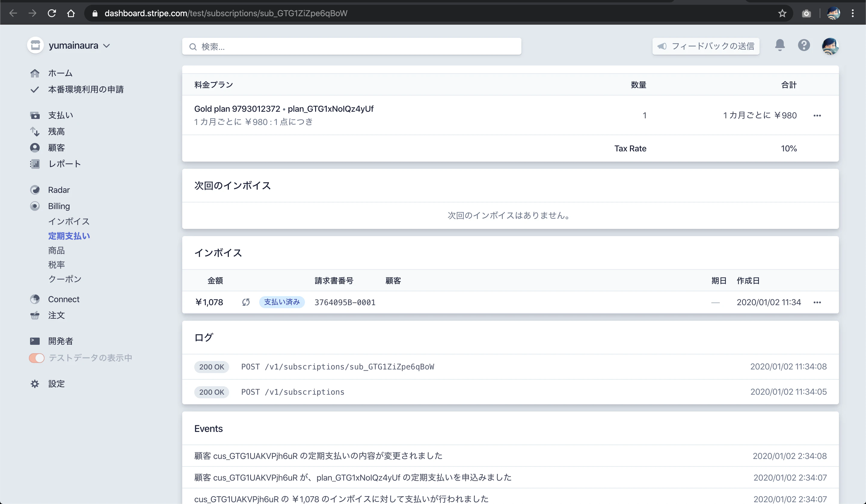Click the Radar icon in the sidebar

pyautogui.click(x=35, y=190)
